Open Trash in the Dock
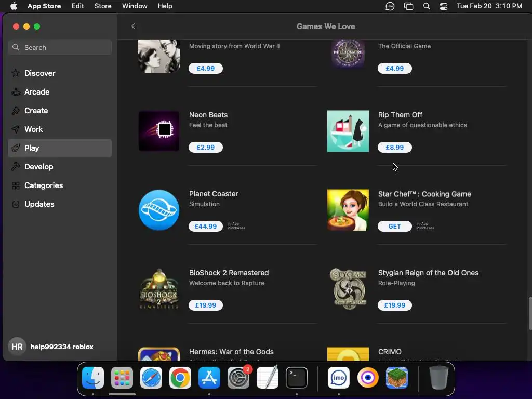Image resolution: width=532 pixels, height=399 pixels. 439,377
